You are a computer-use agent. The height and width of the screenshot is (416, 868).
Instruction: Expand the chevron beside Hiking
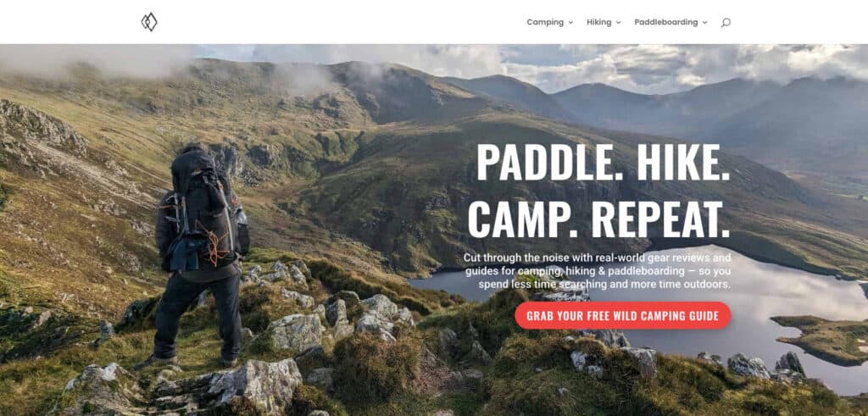pos(618,23)
